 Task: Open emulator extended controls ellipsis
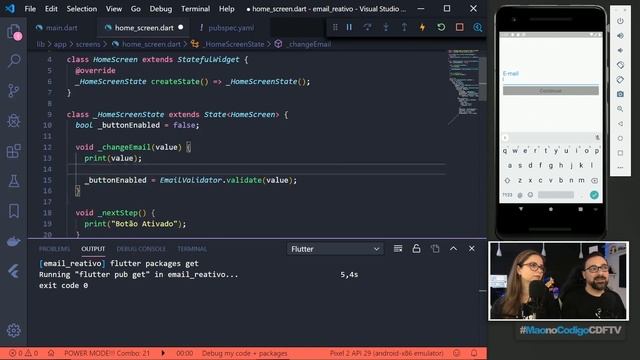[620, 167]
